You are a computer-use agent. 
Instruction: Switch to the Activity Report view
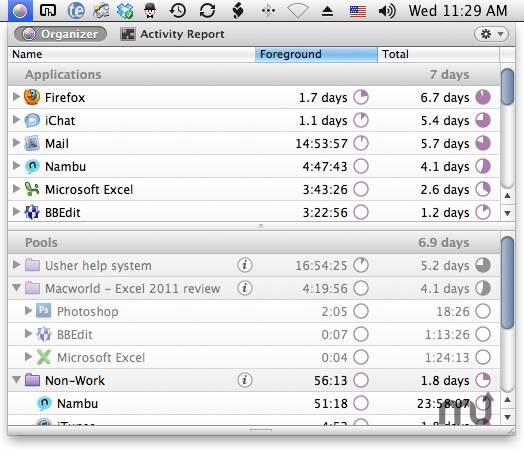pos(172,34)
